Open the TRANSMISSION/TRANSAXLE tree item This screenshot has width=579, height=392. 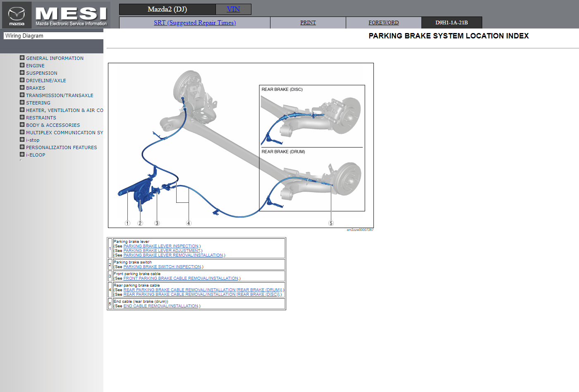click(60, 95)
